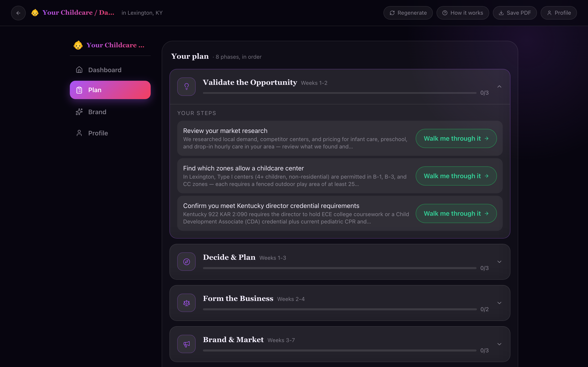Click the baby emoji logo in the sidebar
The height and width of the screenshot is (367, 588).
(78, 45)
